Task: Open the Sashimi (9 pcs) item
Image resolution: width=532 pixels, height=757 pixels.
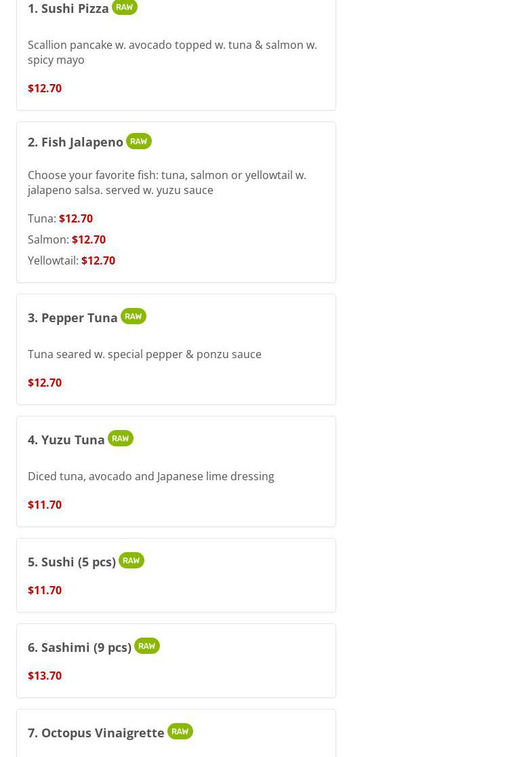Action: pos(79,647)
